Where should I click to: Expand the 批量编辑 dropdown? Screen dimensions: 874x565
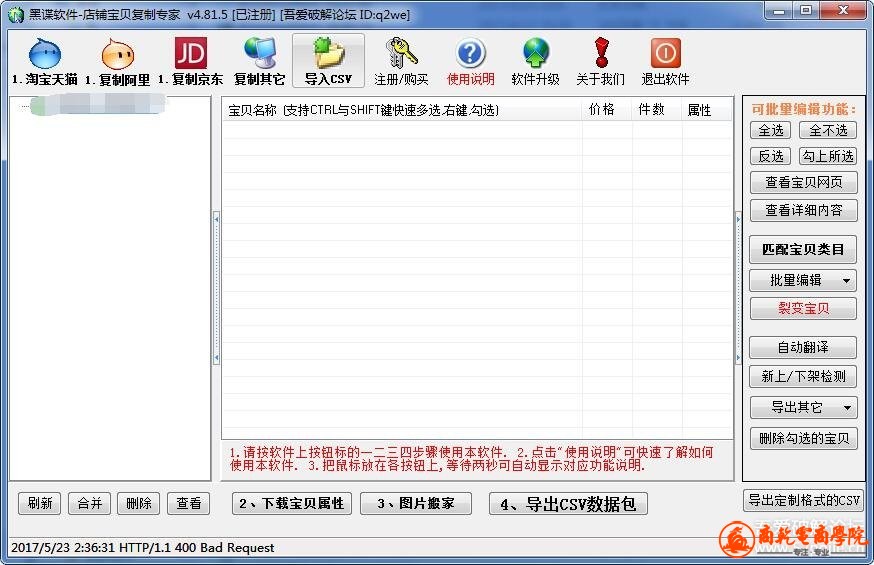click(x=847, y=281)
